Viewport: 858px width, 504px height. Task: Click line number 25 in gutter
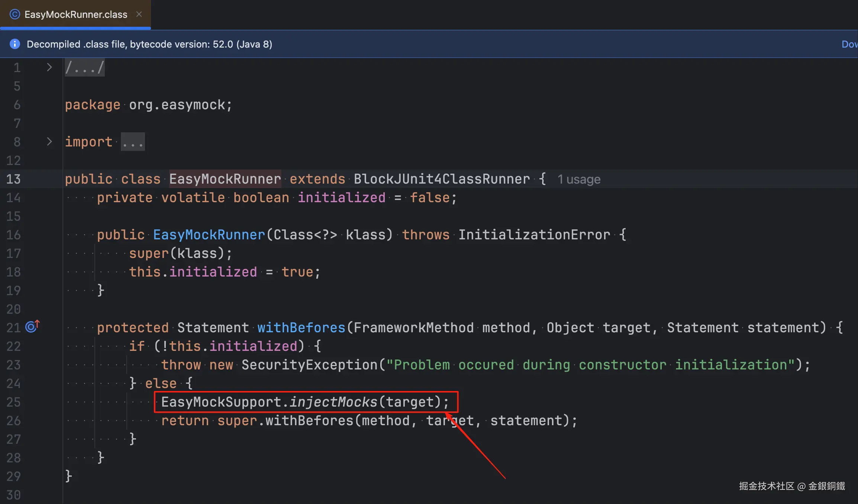[13, 402]
